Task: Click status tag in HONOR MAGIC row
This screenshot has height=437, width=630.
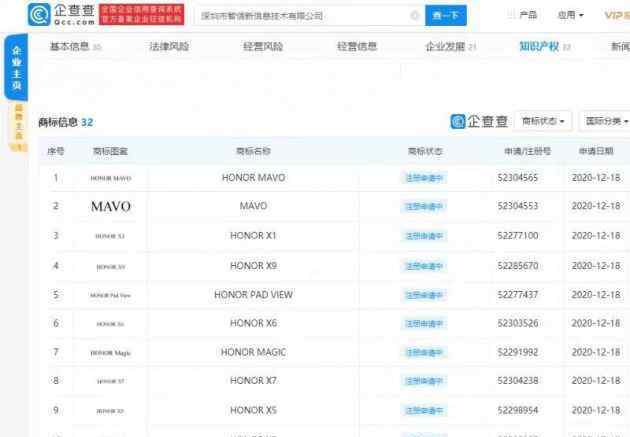Action: point(424,353)
